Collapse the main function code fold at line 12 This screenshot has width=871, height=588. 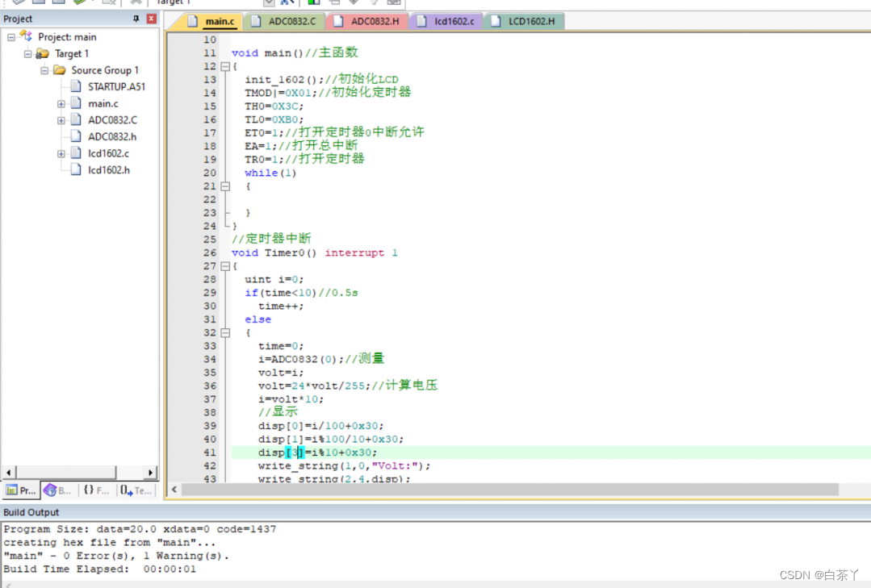(225, 66)
